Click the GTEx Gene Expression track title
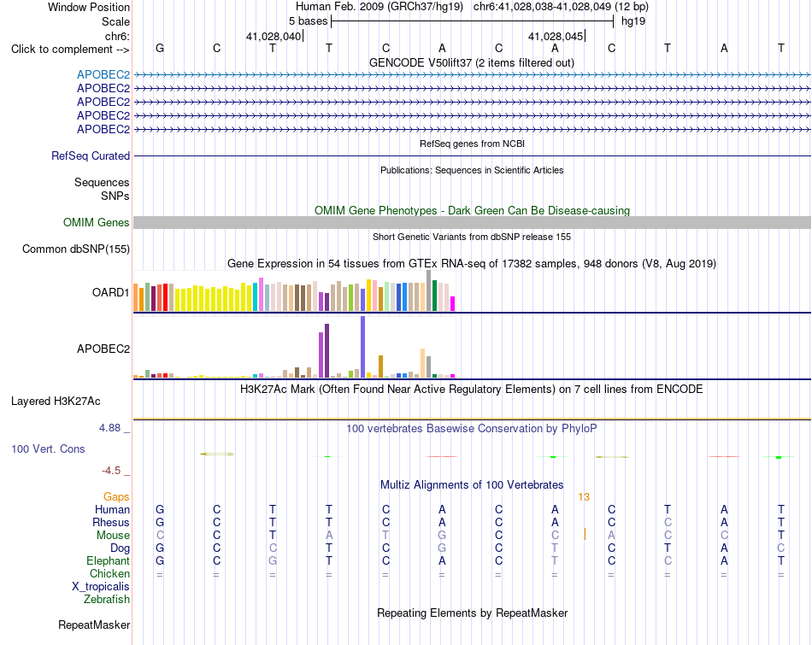The height and width of the screenshot is (645, 812). tap(472, 263)
